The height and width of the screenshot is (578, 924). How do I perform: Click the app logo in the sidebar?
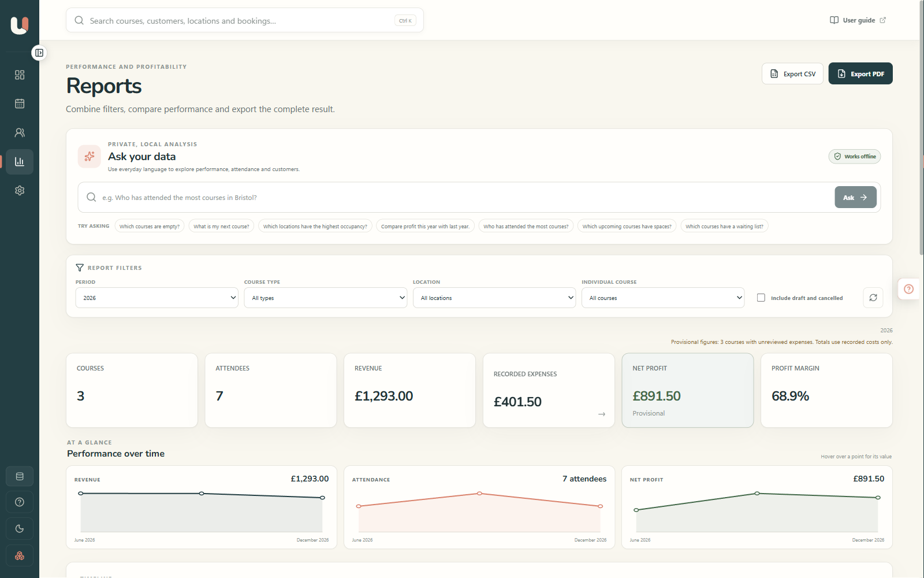pyautogui.click(x=19, y=25)
